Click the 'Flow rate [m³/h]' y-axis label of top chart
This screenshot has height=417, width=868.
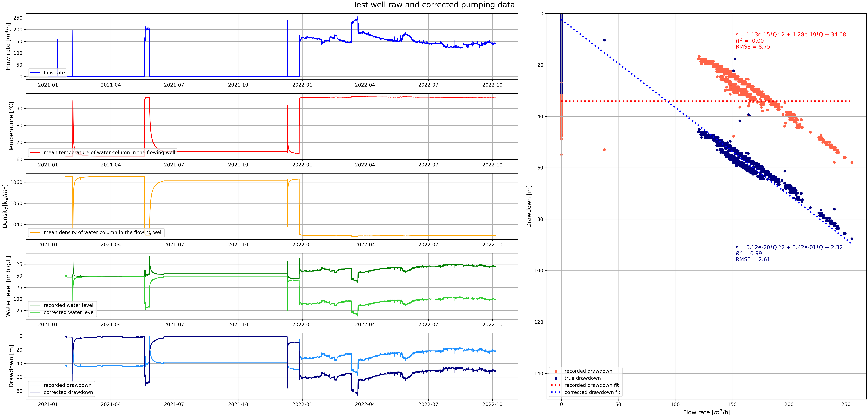click(8, 47)
